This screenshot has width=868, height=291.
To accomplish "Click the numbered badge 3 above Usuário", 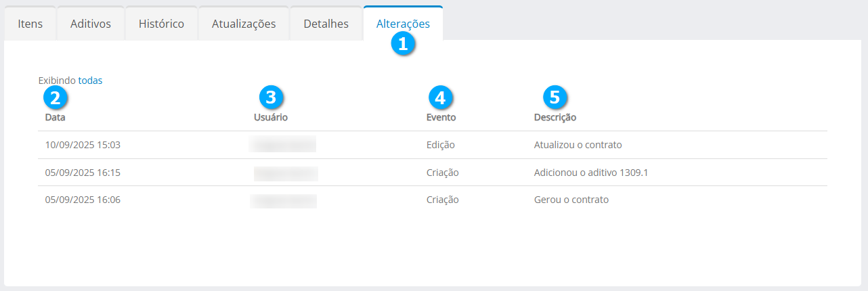I will [x=271, y=97].
